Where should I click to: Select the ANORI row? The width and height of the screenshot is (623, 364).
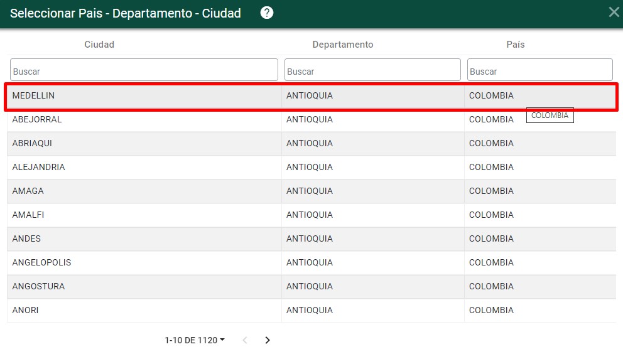pyautogui.click(x=26, y=311)
